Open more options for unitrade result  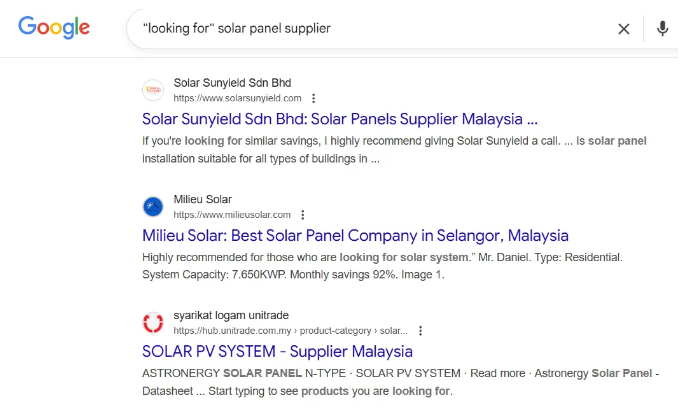(421, 330)
